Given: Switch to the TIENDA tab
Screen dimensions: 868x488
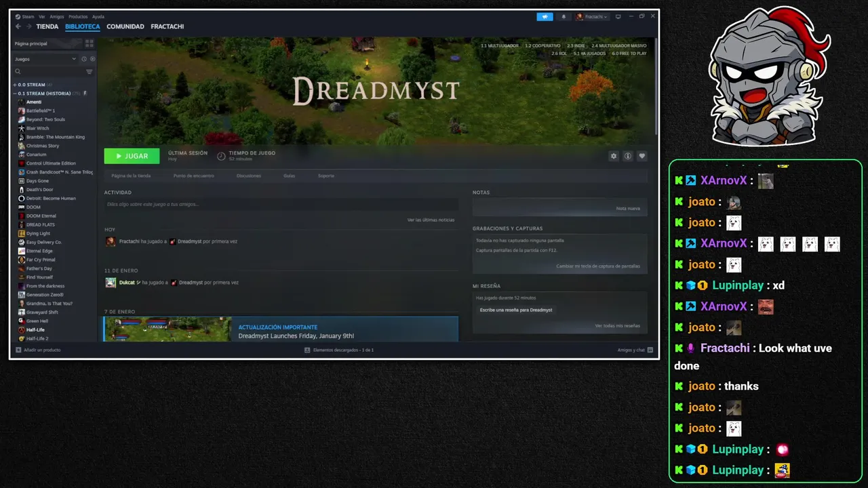Looking at the screenshot, I should [47, 26].
